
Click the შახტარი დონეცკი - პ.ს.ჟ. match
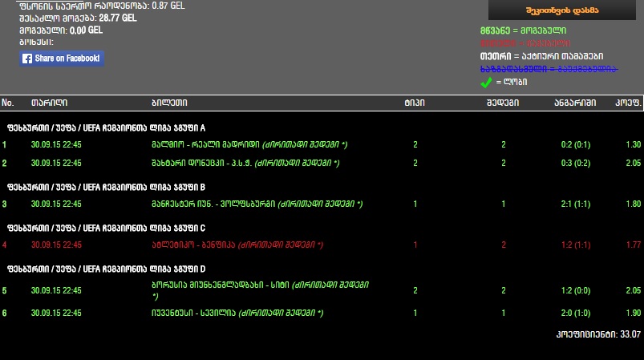tap(245, 164)
